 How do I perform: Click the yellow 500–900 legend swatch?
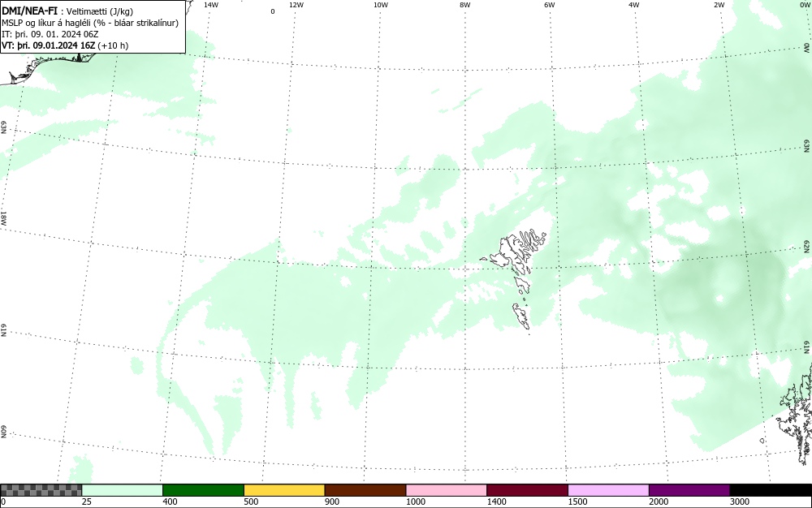pos(284,490)
